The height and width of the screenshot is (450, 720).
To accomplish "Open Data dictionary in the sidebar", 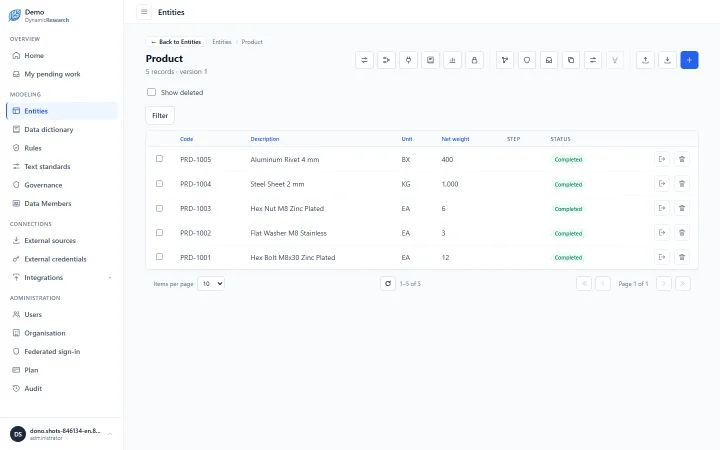I will click(x=62, y=129).
